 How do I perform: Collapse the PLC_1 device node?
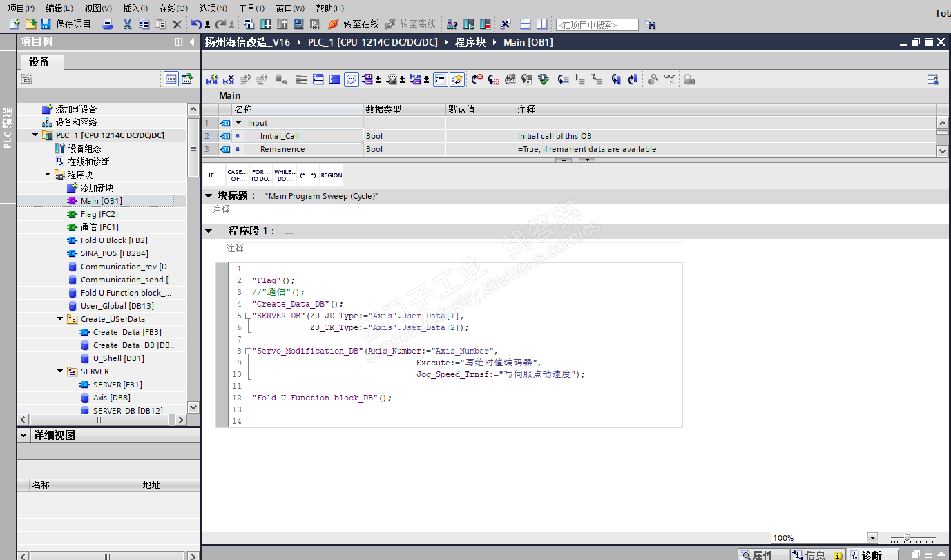[x=35, y=135]
